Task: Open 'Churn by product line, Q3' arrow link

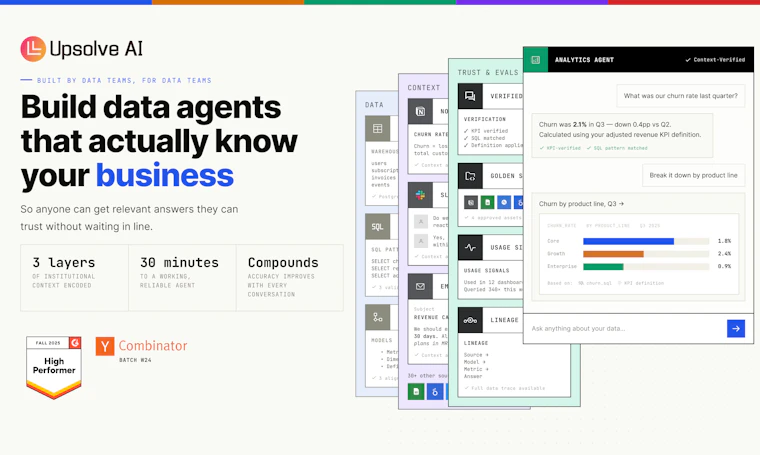Action: [582, 204]
